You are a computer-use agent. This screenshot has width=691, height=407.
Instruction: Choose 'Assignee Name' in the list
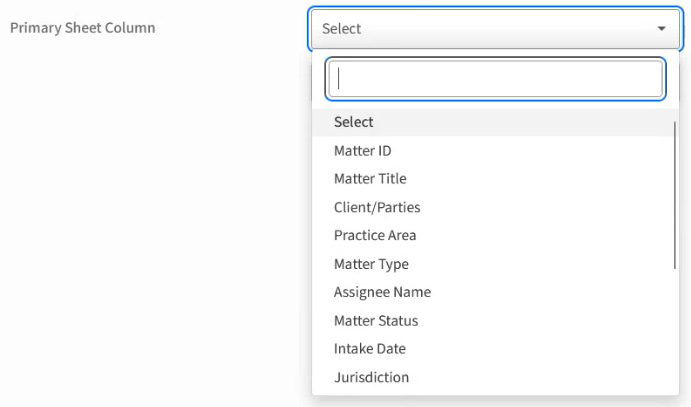(382, 292)
